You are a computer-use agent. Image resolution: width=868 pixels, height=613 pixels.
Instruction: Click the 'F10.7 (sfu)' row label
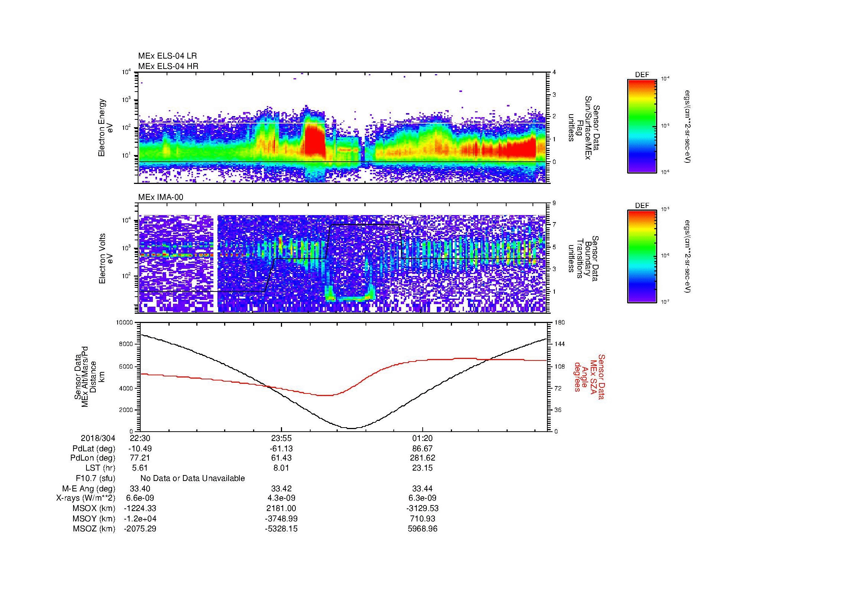tap(95, 478)
